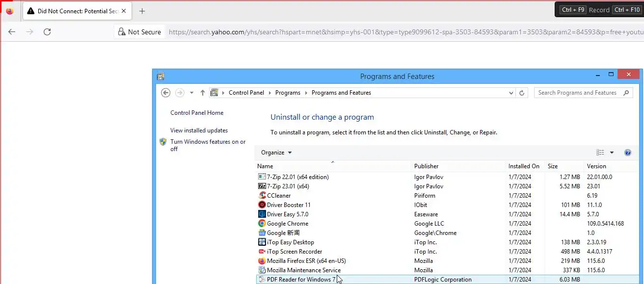Image resolution: width=644 pixels, height=284 pixels.
Task: Expand the view options dropdown arrow
Action: pyautogui.click(x=612, y=153)
